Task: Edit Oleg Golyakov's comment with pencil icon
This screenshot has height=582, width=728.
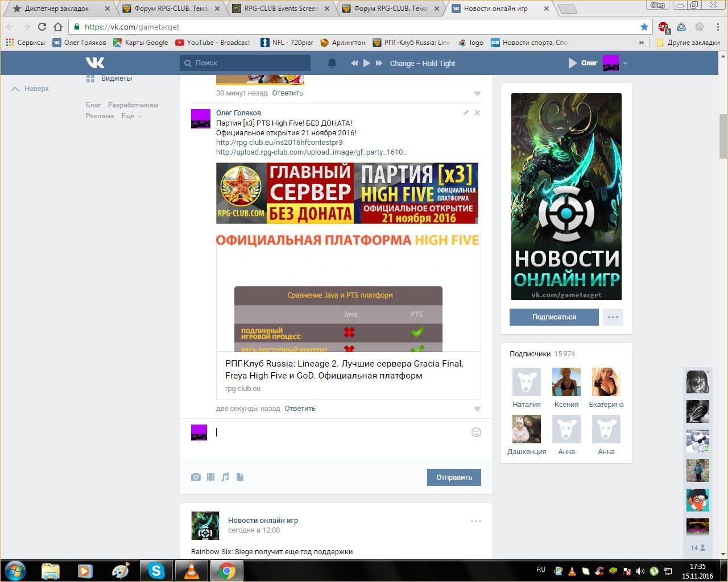Action: [x=466, y=113]
